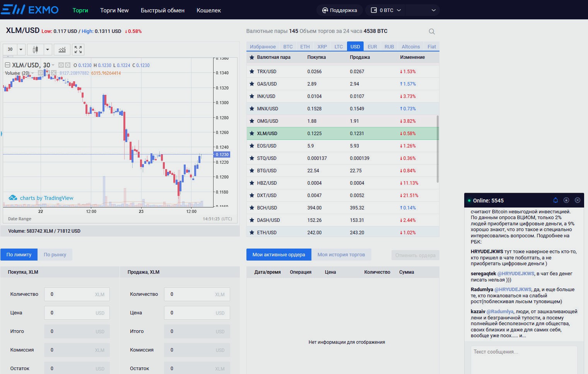Screen dimensions: 588x374
Task: Open the user account dropdown chevron
Action: click(433, 10)
